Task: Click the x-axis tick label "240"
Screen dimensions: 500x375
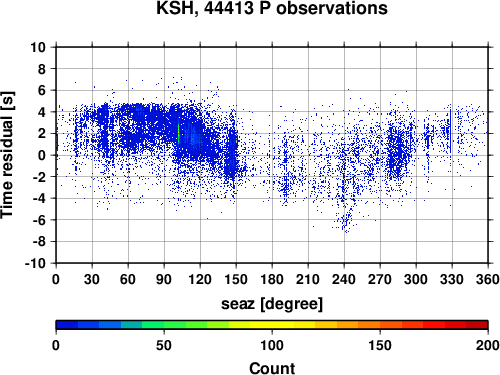Action: (344, 279)
